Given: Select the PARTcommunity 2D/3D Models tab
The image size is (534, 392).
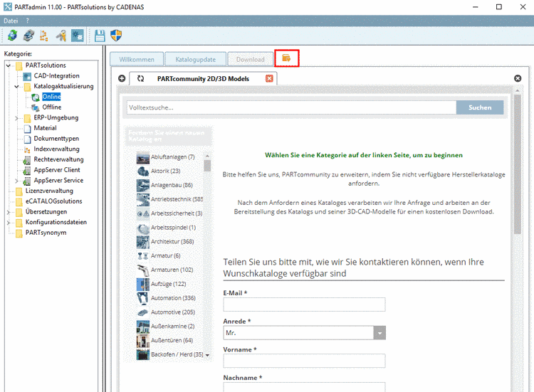Looking at the screenshot, I should point(203,78).
